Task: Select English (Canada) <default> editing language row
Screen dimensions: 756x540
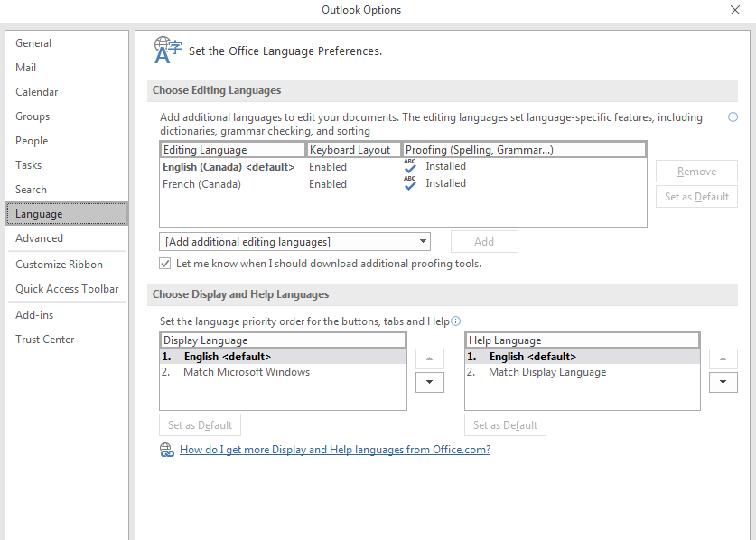Action: [x=403, y=167]
